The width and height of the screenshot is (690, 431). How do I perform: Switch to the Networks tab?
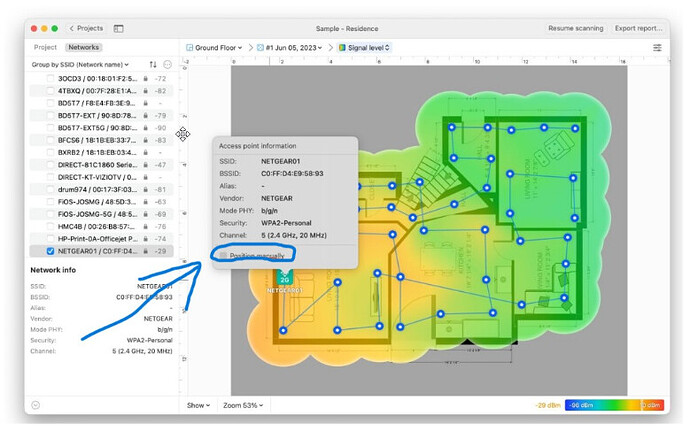click(84, 47)
